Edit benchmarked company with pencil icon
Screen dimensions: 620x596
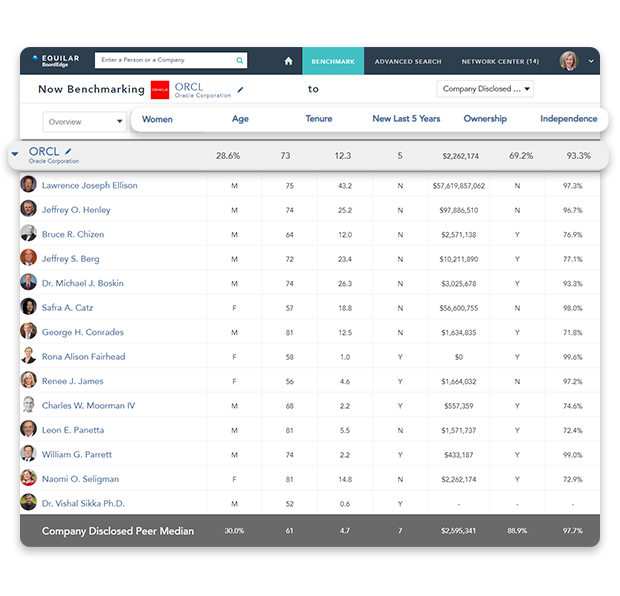[240, 90]
